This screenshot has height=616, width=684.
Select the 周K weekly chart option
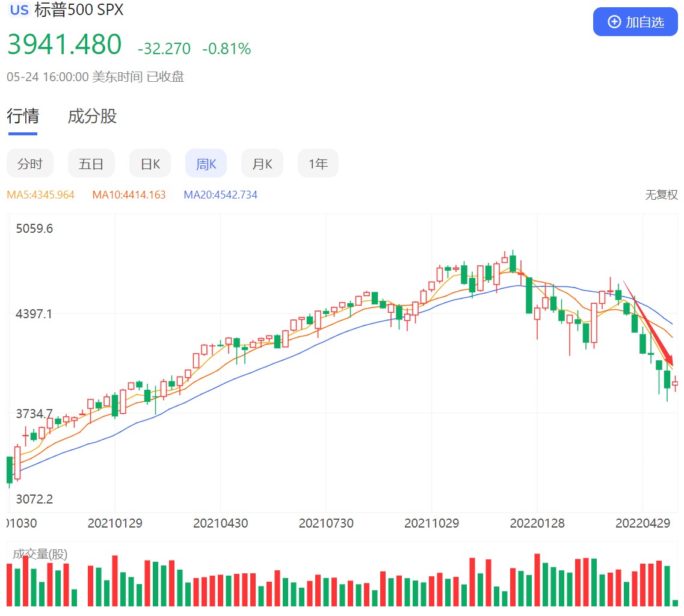206,164
